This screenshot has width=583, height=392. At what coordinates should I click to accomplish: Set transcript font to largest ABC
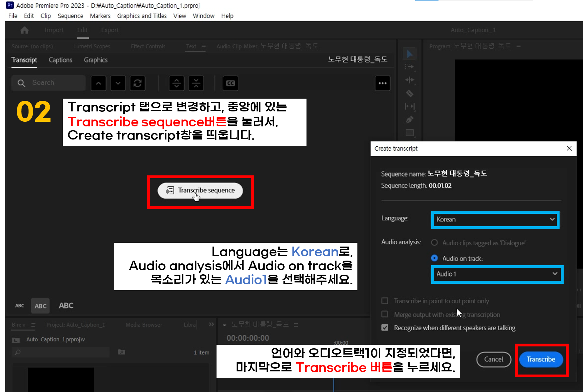[66, 306]
